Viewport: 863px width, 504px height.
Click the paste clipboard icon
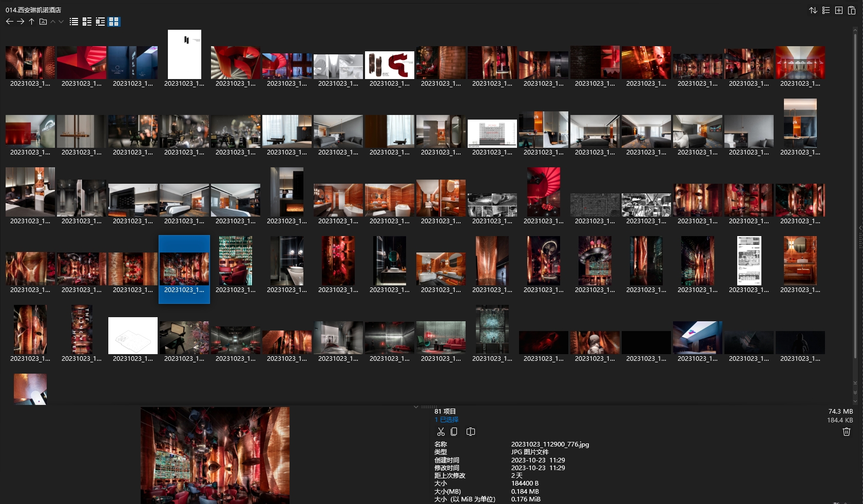[x=852, y=10]
